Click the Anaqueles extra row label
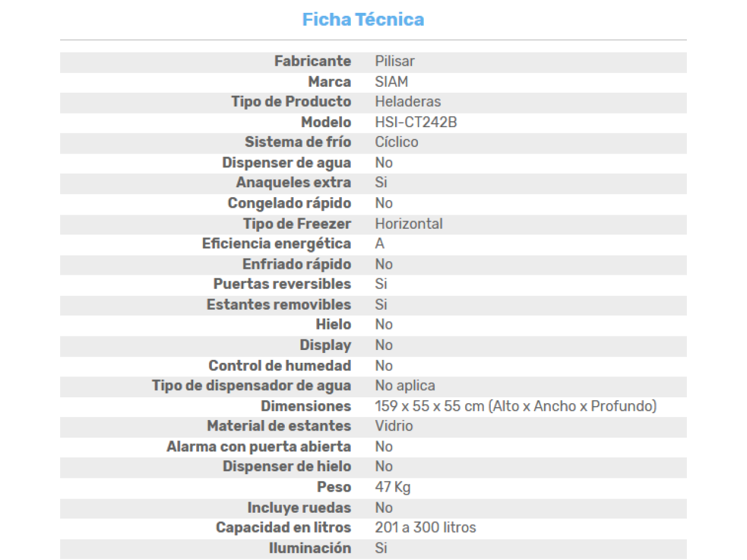This screenshot has height=560, width=747. tap(294, 183)
